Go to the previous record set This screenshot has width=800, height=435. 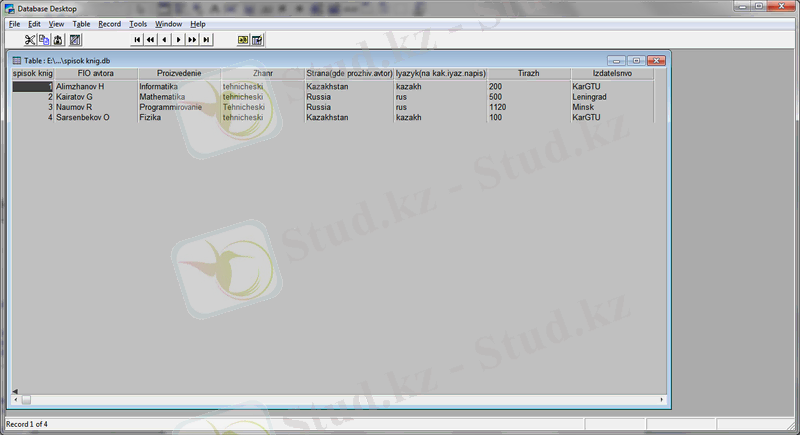point(151,40)
